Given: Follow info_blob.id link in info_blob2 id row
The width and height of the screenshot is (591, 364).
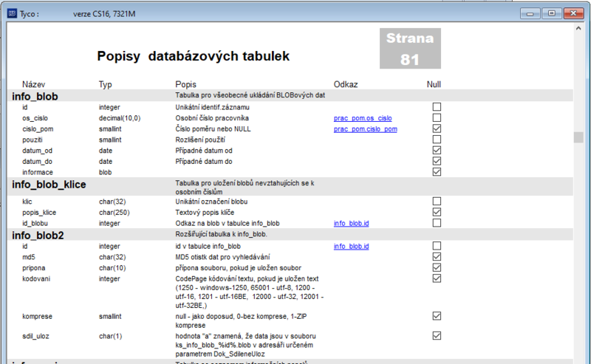Looking at the screenshot, I should [x=352, y=246].
